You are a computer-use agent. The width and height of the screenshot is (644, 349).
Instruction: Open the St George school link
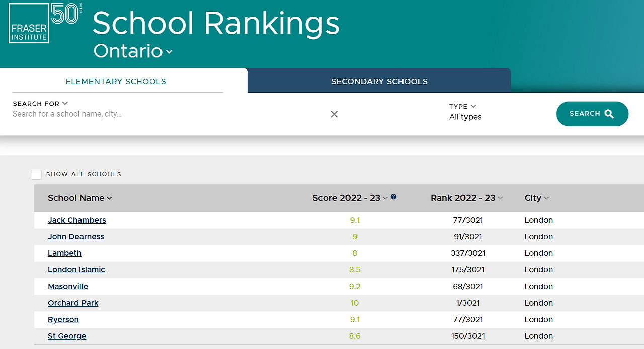point(67,336)
